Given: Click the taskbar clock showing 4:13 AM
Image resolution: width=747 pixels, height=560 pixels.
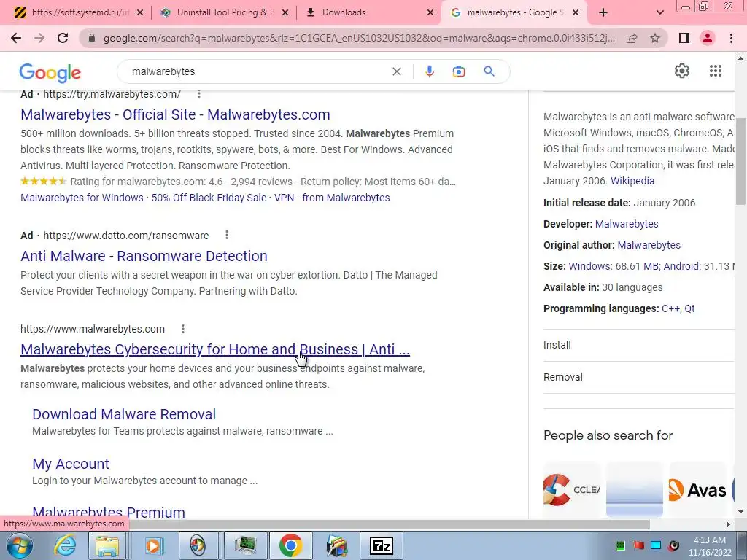Looking at the screenshot, I should pos(709,546).
